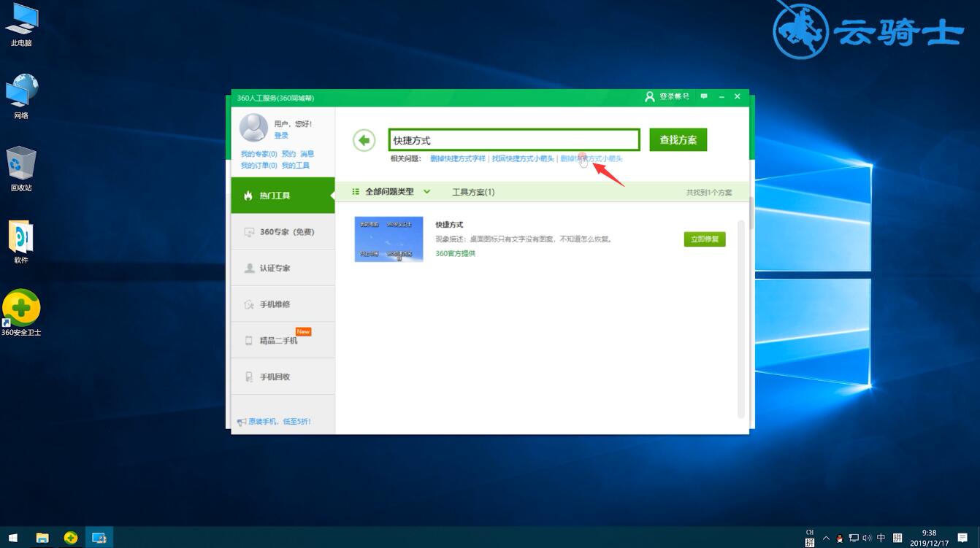Open the 消息 link
Viewport: 980px width, 548px height.
click(307, 154)
